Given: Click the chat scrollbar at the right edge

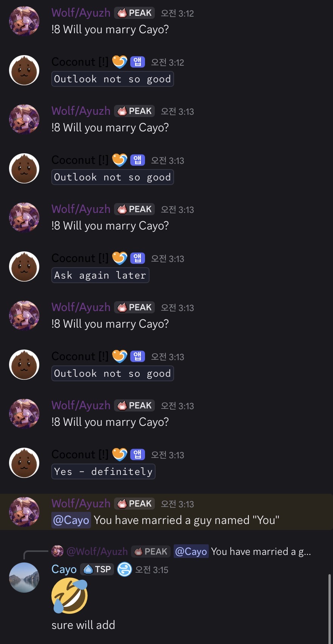Looking at the screenshot, I should tap(330, 609).
